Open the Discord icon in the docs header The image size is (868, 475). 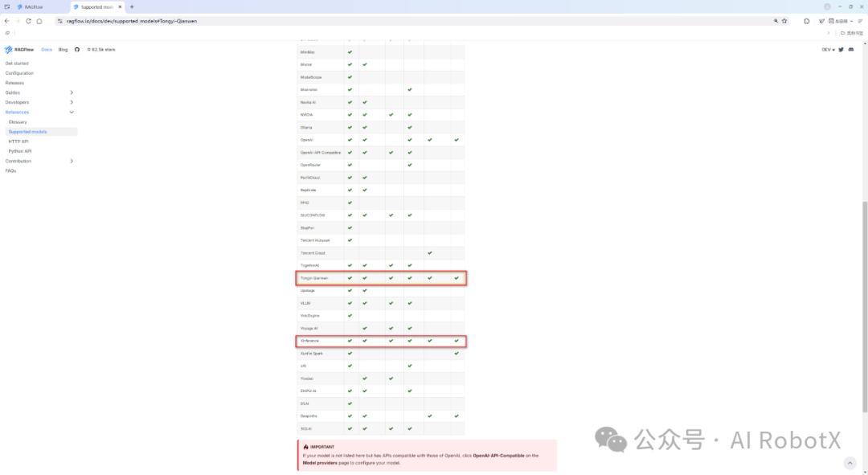tap(851, 50)
